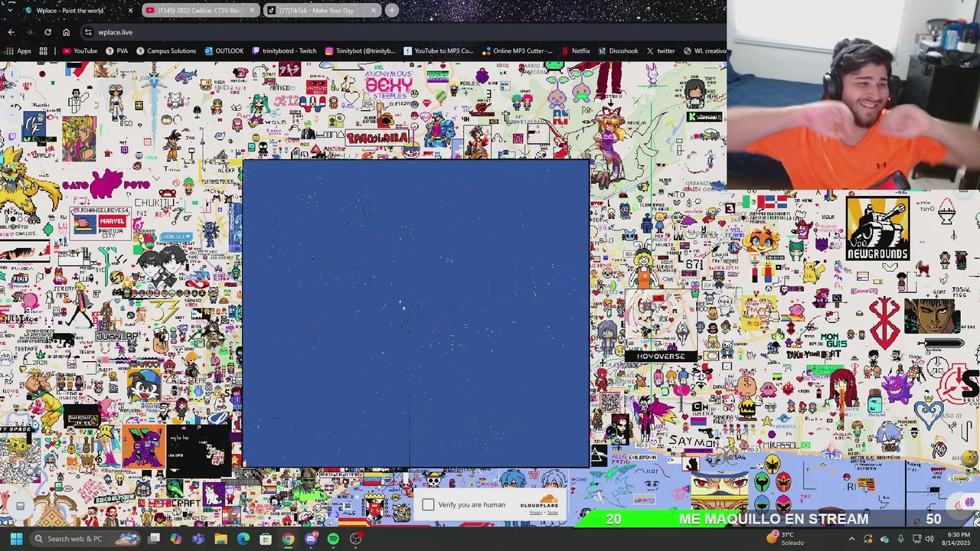Open the Copilot taskbar icon
This screenshot has height=551, width=980.
[x=176, y=539]
